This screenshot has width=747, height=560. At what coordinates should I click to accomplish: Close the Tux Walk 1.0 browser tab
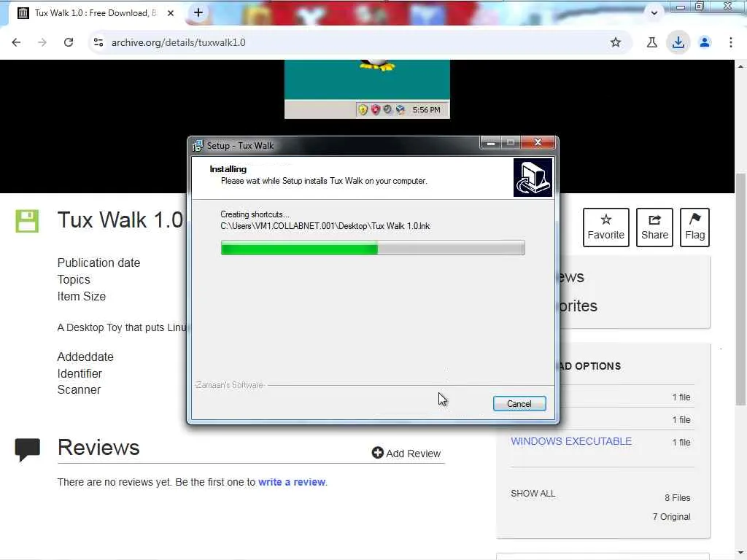[x=171, y=13]
